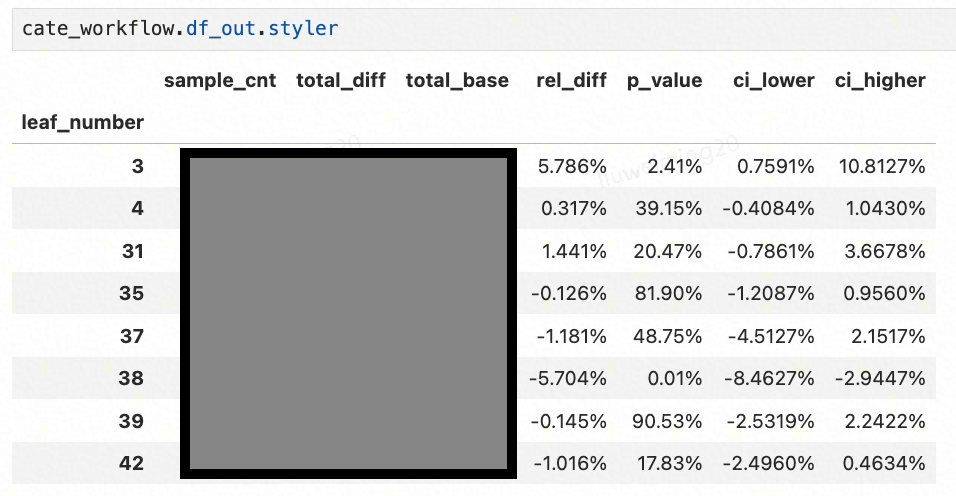Click the rel_diff column header

point(571,81)
